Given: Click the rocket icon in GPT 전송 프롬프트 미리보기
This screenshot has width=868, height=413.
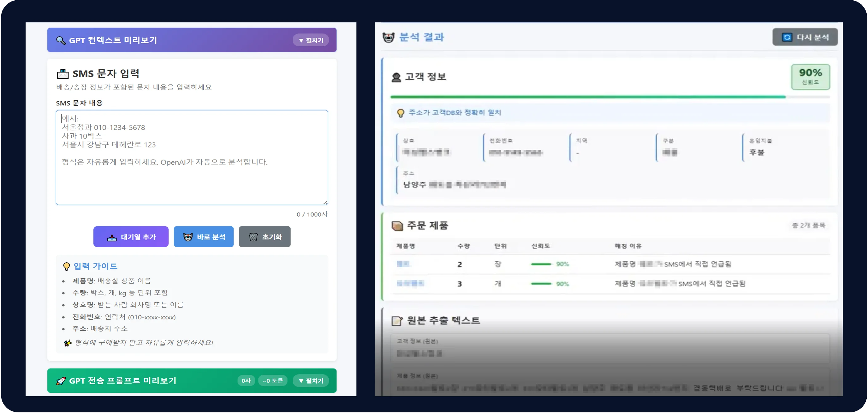Looking at the screenshot, I should [61, 381].
